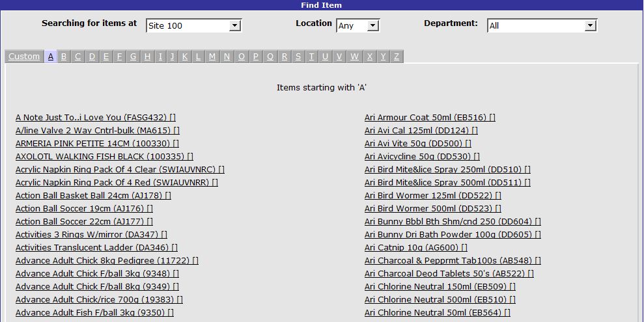This screenshot has width=644, height=322.
Task: Select the E letter tab
Action: point(106,57)
